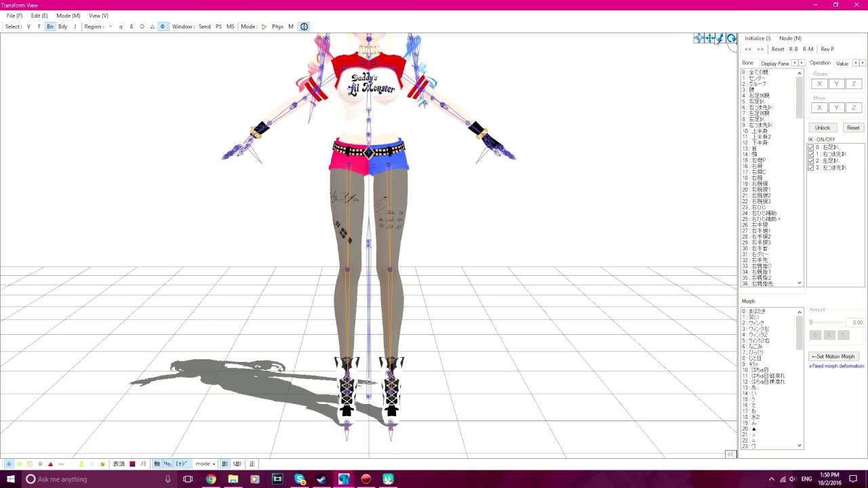Viewport: 868px width, 488px height.
Task: Toggle the first blue circle icon in bottom bar
Action: pyautogui.click(x=9, y=464)
